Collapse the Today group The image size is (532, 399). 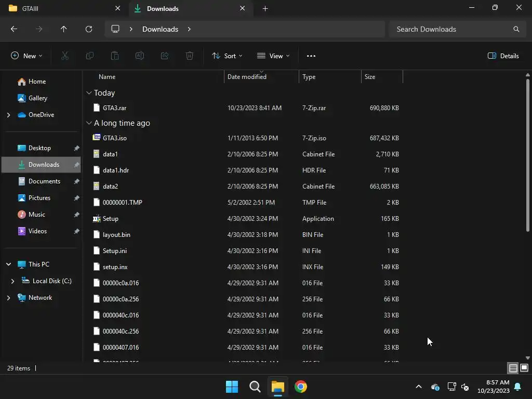[x=89, y=93]
